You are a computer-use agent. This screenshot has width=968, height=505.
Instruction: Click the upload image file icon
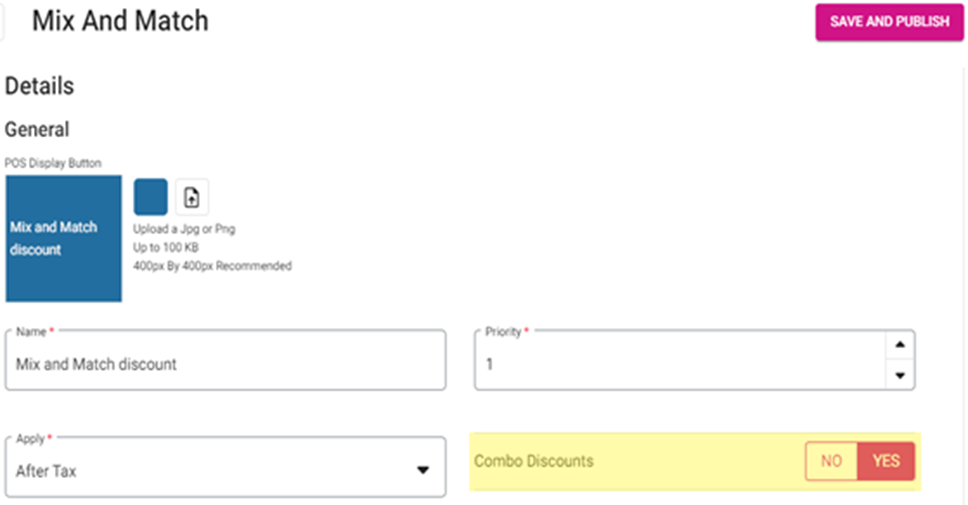pos(192,198)
